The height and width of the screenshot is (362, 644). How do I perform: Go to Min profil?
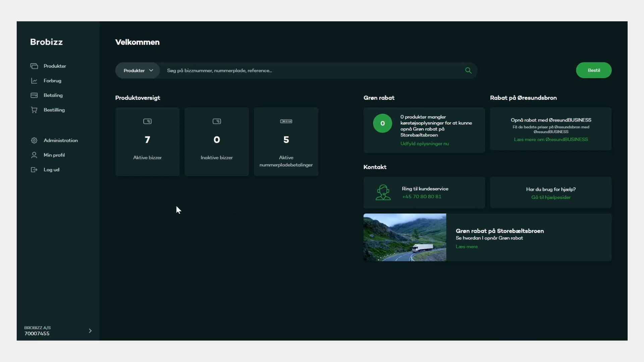[54, 155]
